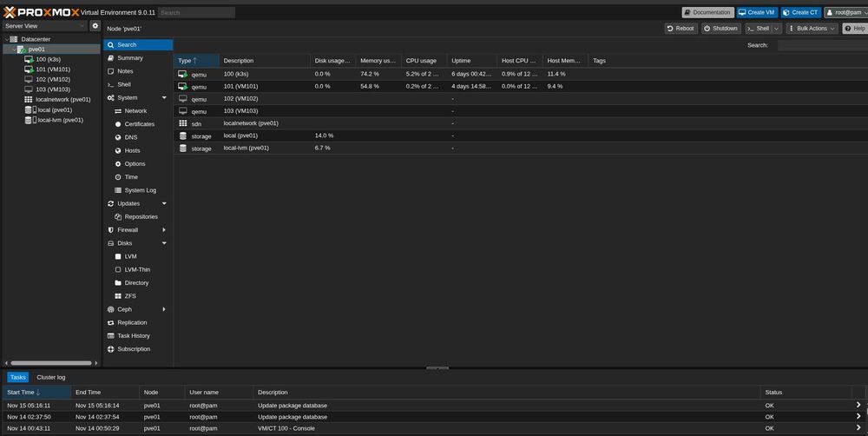Viewport: 868px width, 436px height.
Task: Open the Bulk Actions dropdown
Action: (812, 29)
